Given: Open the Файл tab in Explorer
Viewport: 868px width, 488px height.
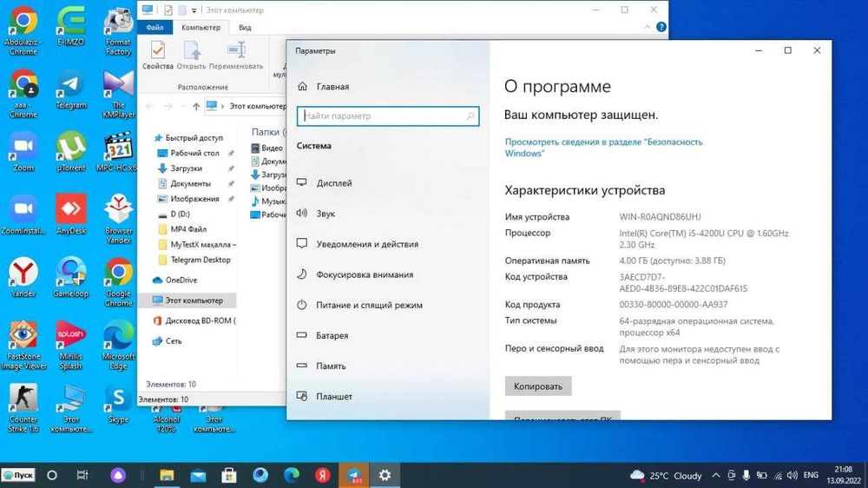Looking at the screenshot, I should coord(155,27).
